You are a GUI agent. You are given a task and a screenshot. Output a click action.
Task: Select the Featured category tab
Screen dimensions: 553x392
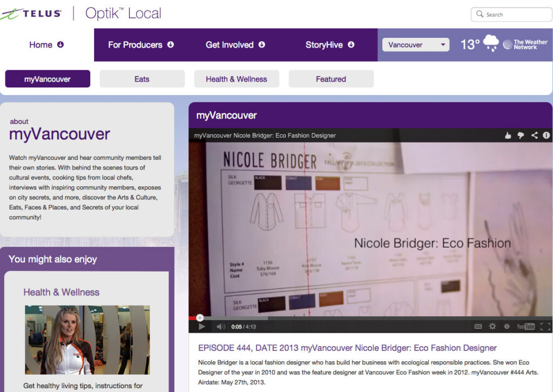331,79
